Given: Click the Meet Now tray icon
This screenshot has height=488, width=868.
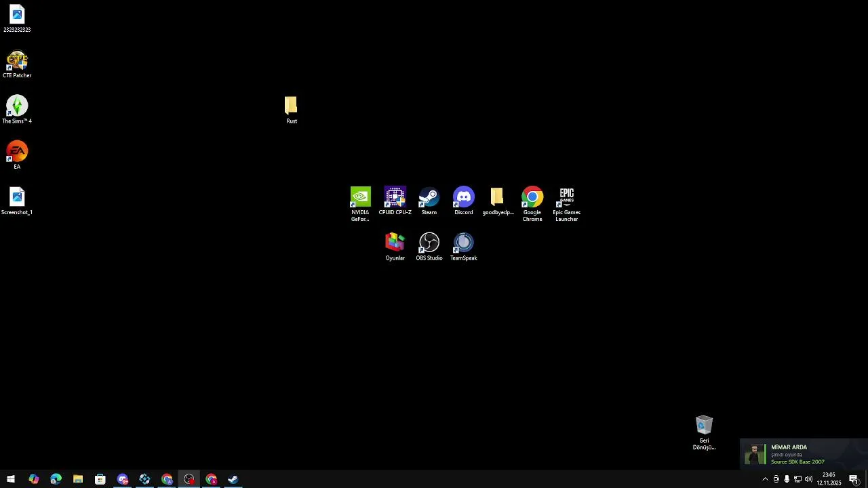Looking at the screenshot, I should (x=776, y=479).
